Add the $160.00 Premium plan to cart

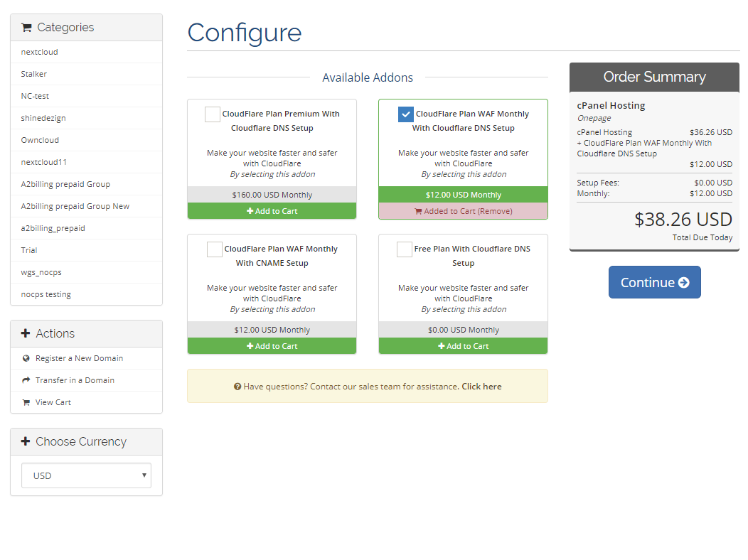point(272,211)
